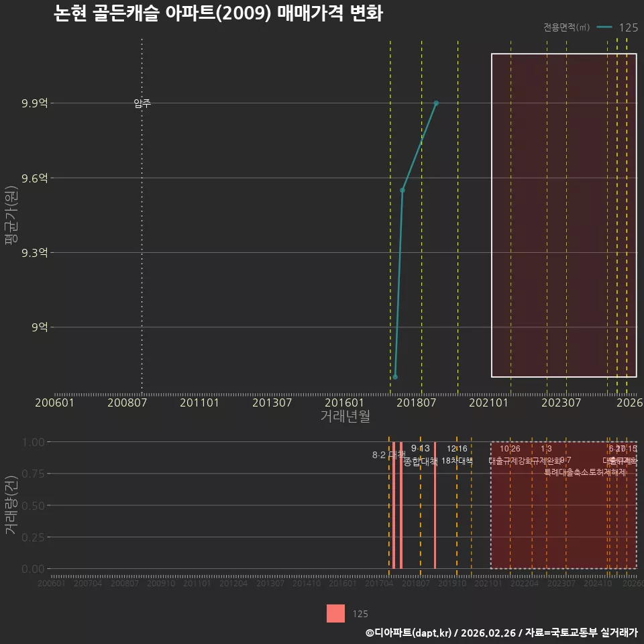
Task: Click 200910 on the volume chart x-axis
Action: tap(161, 583)
